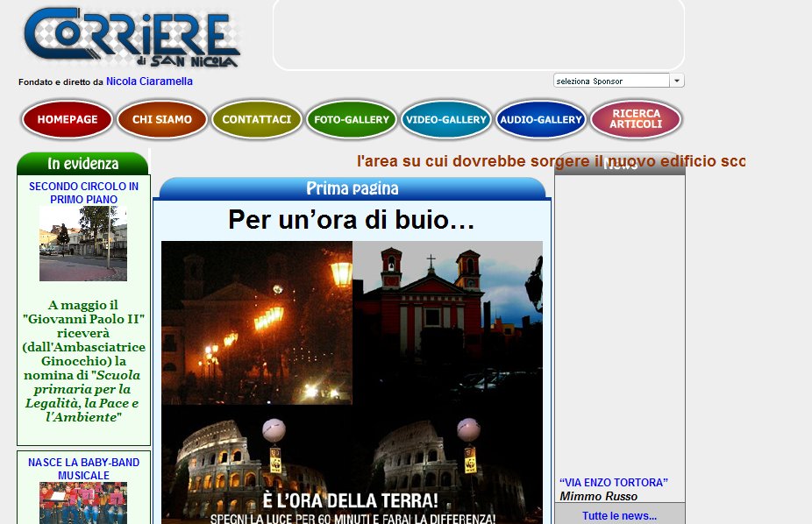812x524 pixels.
Task: Go to Chi Siamo page
Action: (162, 119)
